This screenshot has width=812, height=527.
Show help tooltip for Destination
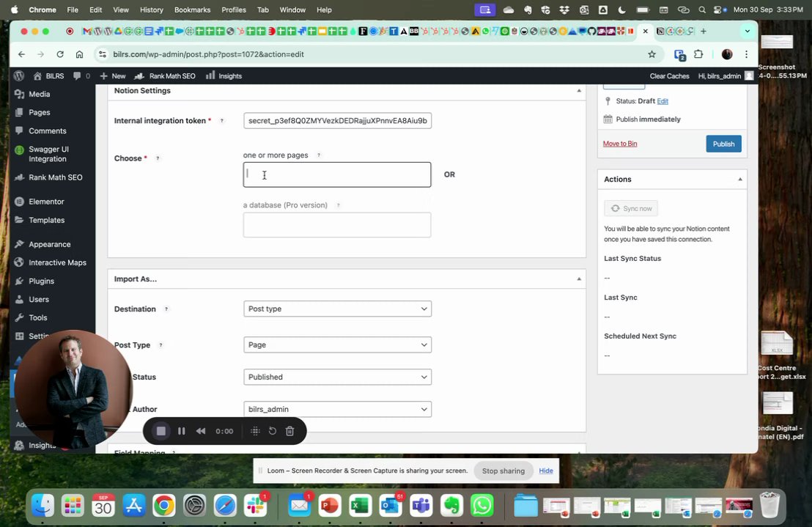pyautogui.click(x=166, y=309)
